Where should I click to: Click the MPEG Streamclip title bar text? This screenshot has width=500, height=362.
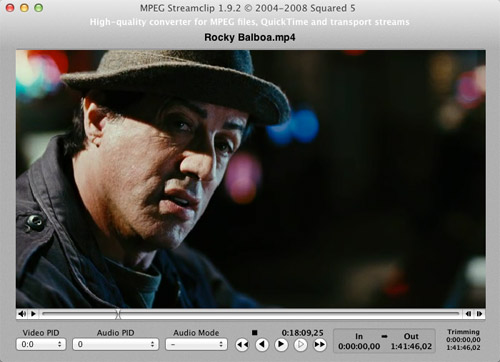click(247, 8)
